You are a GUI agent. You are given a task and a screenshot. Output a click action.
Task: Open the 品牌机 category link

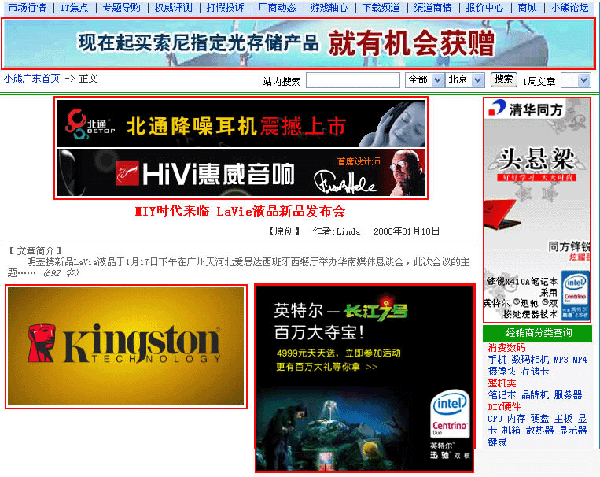(535, 394)
